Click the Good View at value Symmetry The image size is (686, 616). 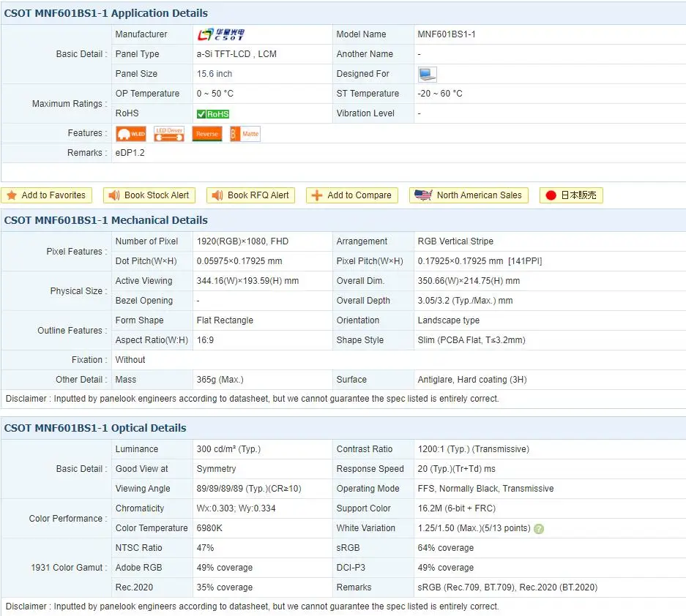[x=216, y=469]
